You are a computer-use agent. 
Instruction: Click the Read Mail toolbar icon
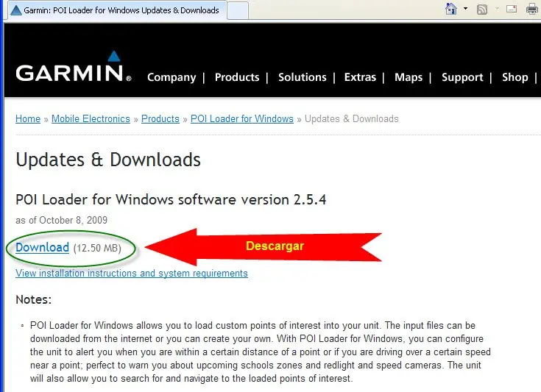512,9
